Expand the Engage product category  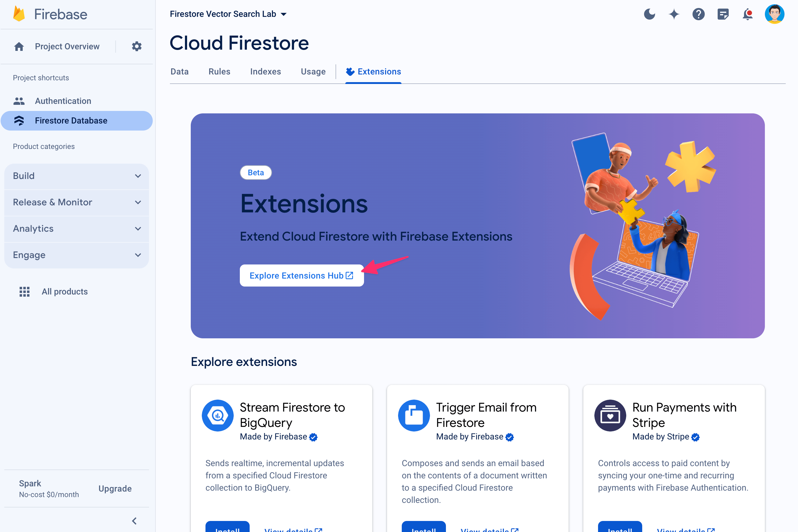click(77, 255)
